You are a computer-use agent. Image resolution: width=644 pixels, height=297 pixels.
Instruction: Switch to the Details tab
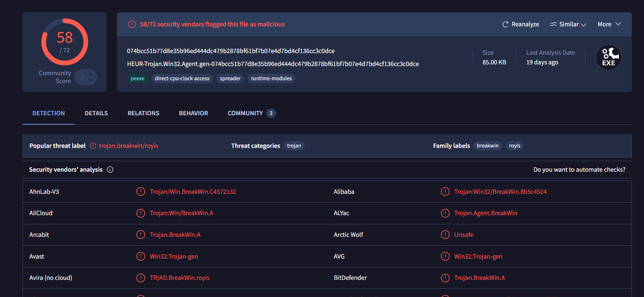point(96,113)
